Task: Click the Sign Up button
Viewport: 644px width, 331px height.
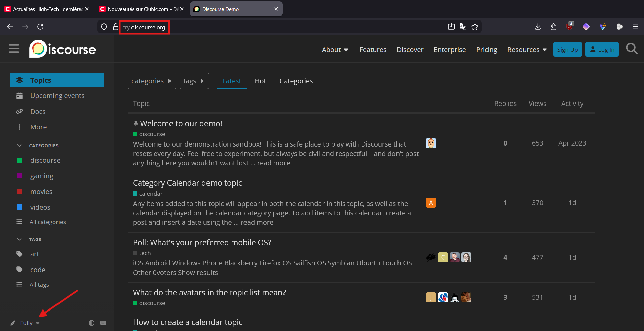Action: pos(567,50)
